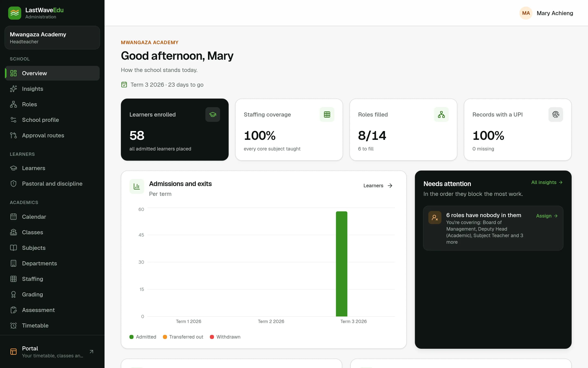Toggle the Transferred out legend swatch

(x=165, y=337)
